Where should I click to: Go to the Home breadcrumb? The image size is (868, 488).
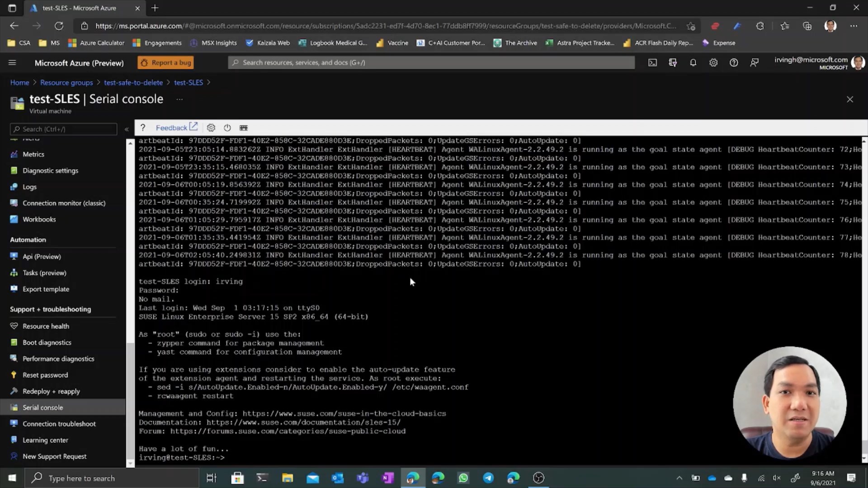pos(19,82)
